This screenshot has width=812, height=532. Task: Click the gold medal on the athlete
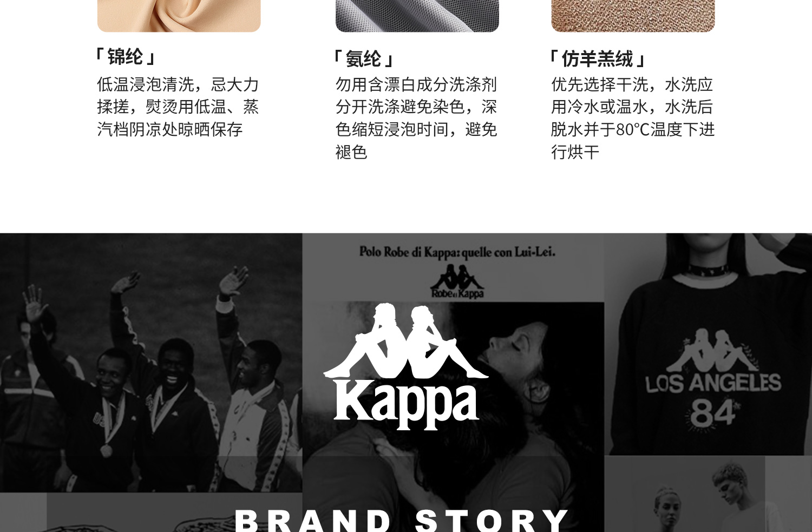106,450
